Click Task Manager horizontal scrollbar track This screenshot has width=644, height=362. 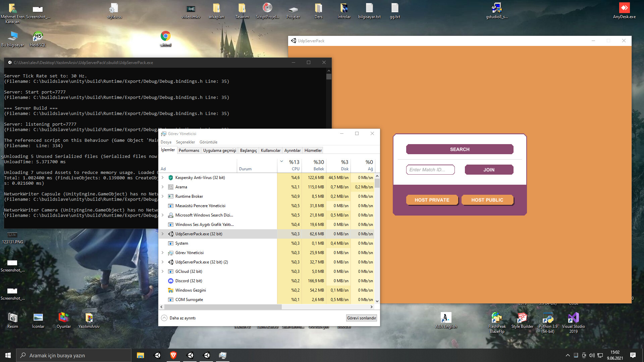tap(325, 307)
